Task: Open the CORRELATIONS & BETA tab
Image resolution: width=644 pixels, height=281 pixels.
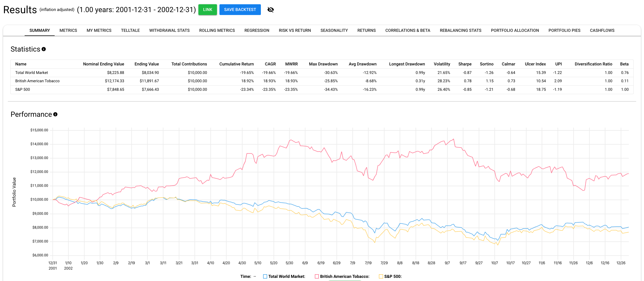Action: (408, 30)
